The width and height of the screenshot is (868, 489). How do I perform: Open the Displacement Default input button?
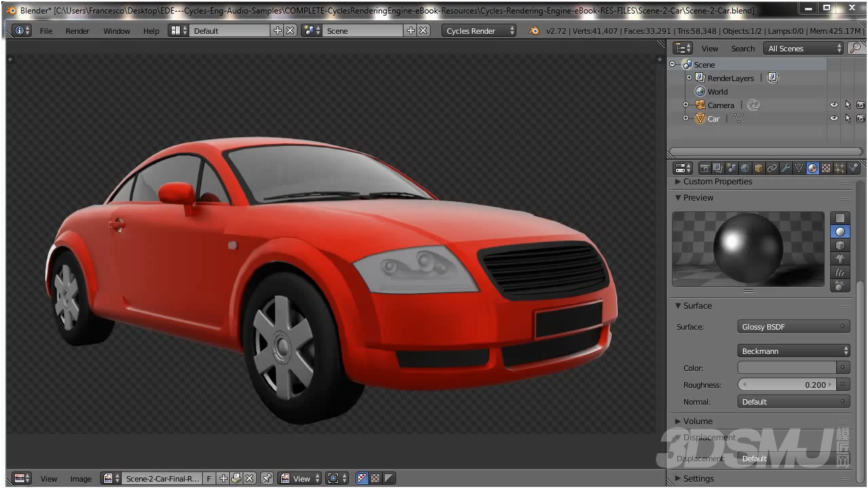point(794,459)
